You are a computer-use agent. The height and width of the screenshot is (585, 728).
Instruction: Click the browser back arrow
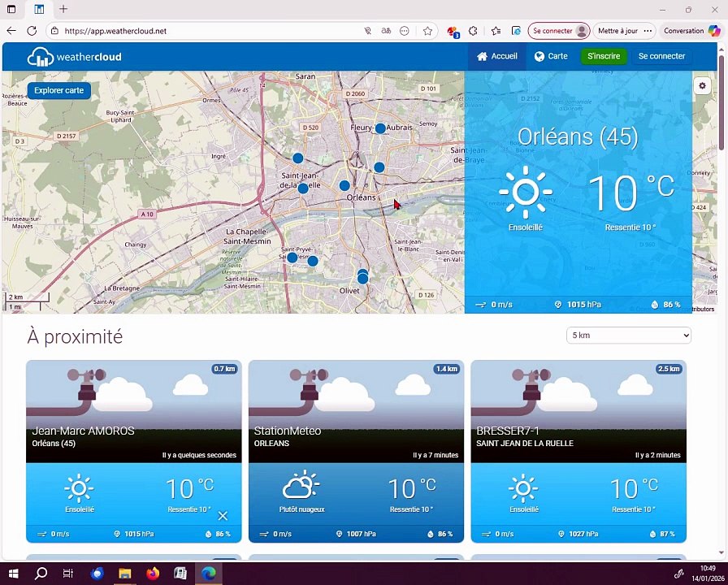11,31
